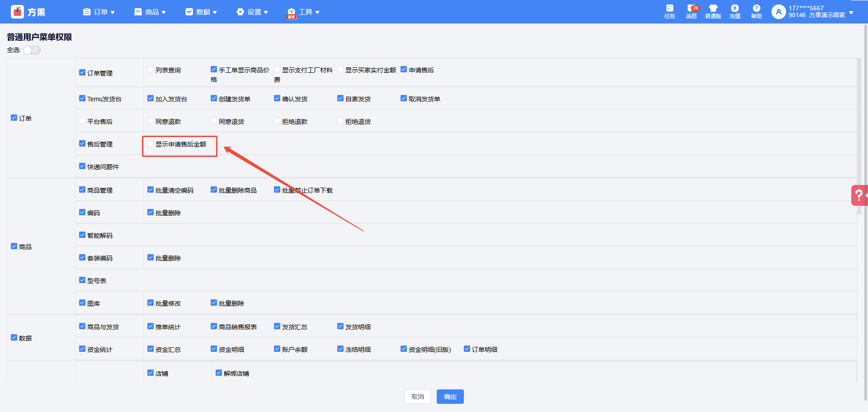Uncheck the Temu发货台 checkbox
The height and width of the screenshot is (412, 868).
(x=82, y=99)
